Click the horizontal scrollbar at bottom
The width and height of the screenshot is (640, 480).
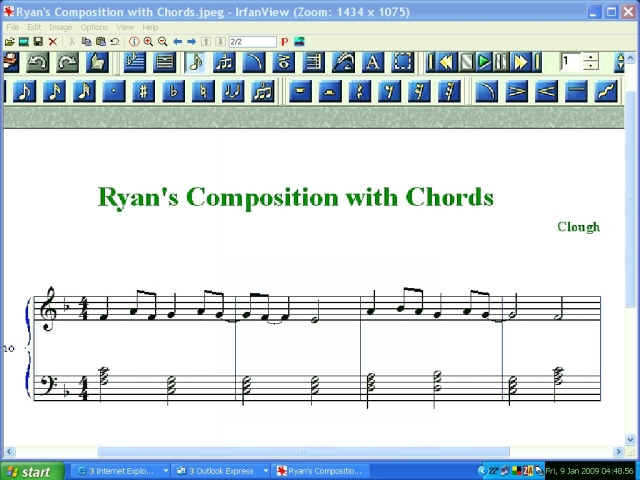[x=300, y=452]
